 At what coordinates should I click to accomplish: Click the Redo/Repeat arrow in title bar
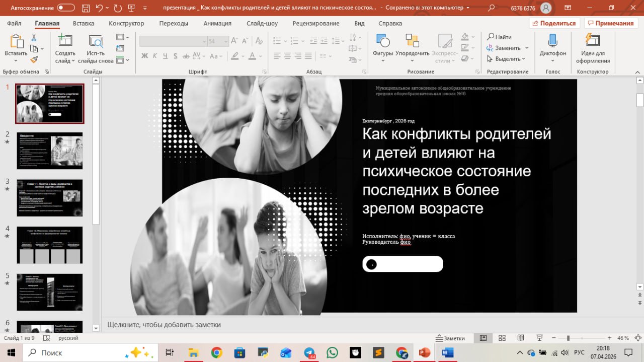coord(118,8)
